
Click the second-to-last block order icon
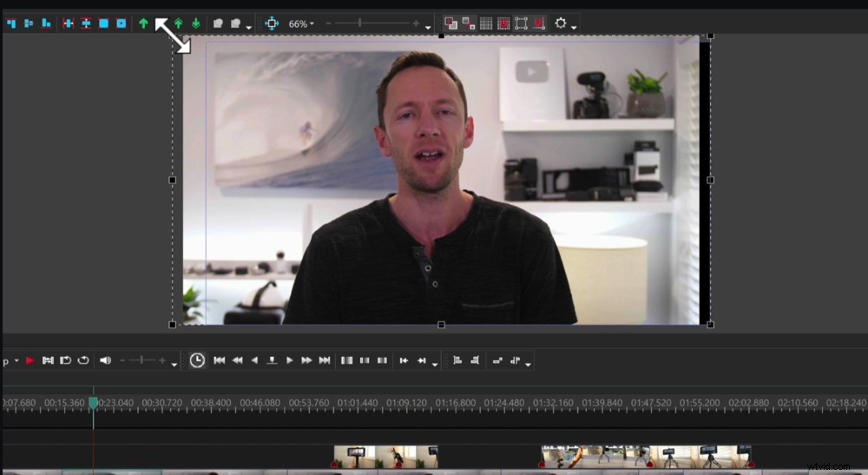(497, 360)
